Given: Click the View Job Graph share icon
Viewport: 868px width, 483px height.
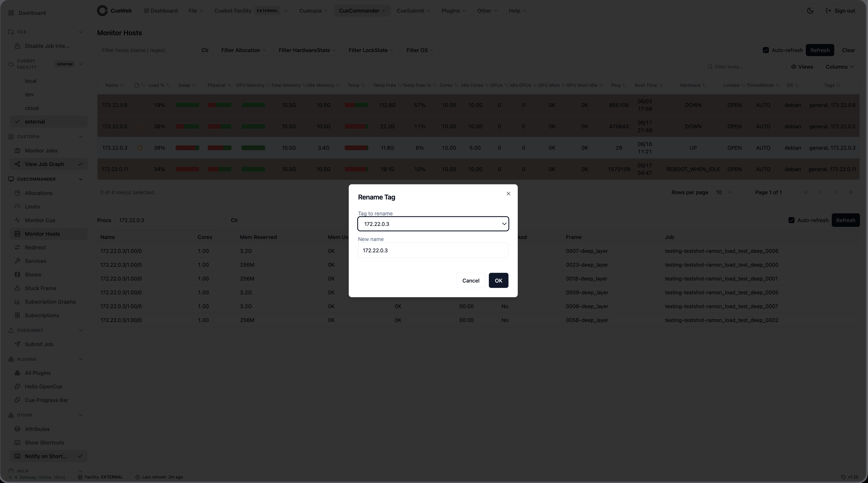Looking at the screenshot, I should (x=18, y=164).
